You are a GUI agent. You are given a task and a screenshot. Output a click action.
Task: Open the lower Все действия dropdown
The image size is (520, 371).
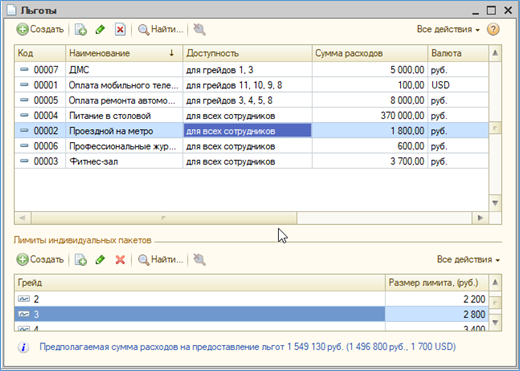tap(468, 259)
